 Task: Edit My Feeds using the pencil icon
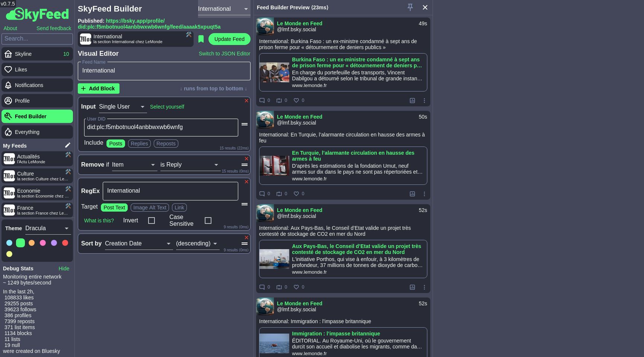(68, 145)
